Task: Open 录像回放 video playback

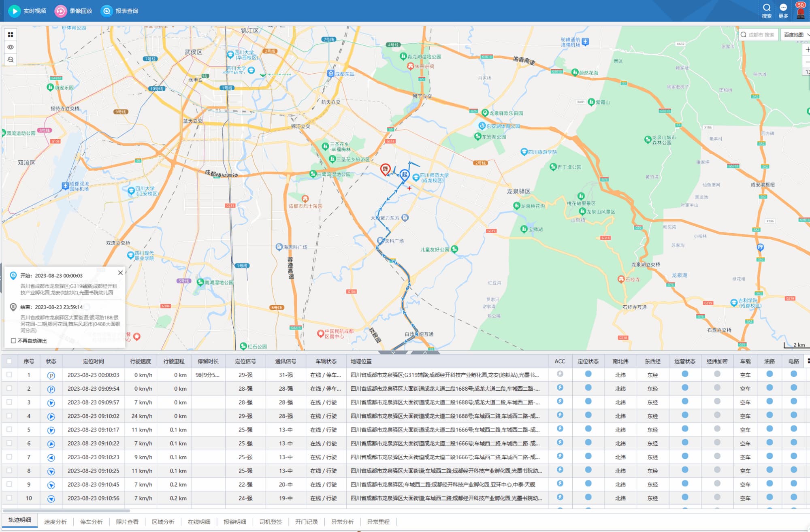Action: pyautogui.click(x=61, y=11)
